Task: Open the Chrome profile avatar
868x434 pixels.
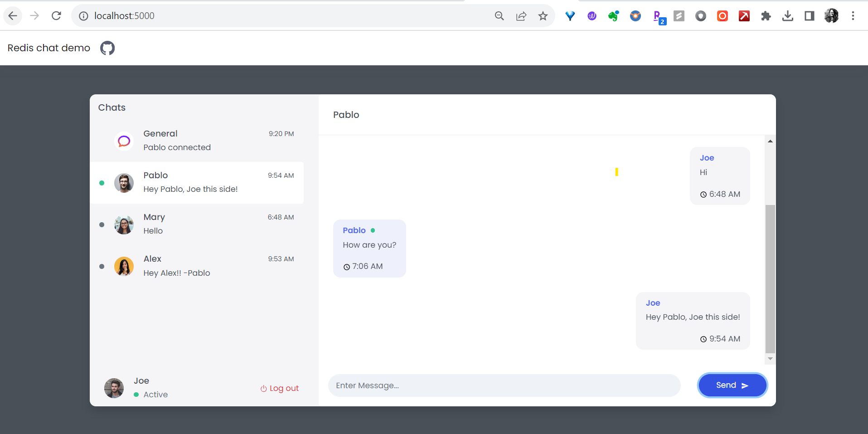Action: coord(831,16)
